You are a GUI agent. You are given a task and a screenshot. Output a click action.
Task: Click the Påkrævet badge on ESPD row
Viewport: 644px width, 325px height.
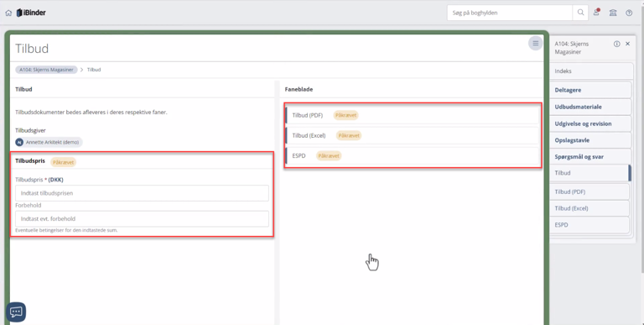coord(329,156)
